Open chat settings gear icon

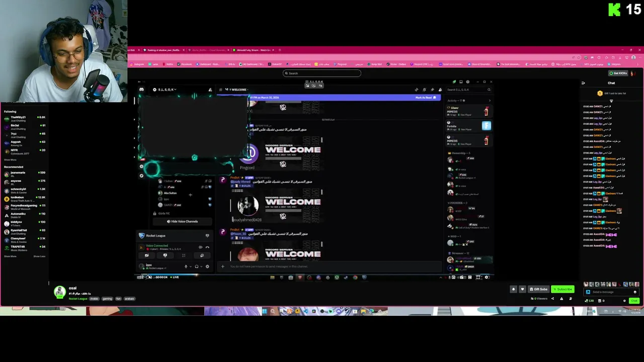click(x=624, y=301)
